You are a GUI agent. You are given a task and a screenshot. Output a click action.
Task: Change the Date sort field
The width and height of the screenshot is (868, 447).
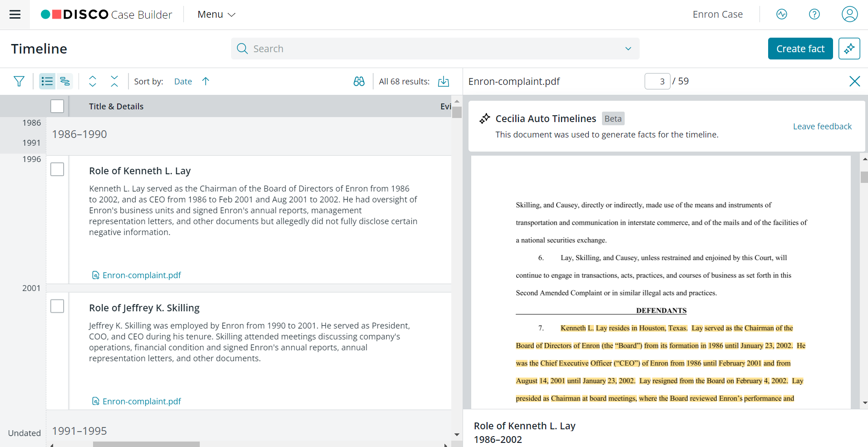[183, 81]
